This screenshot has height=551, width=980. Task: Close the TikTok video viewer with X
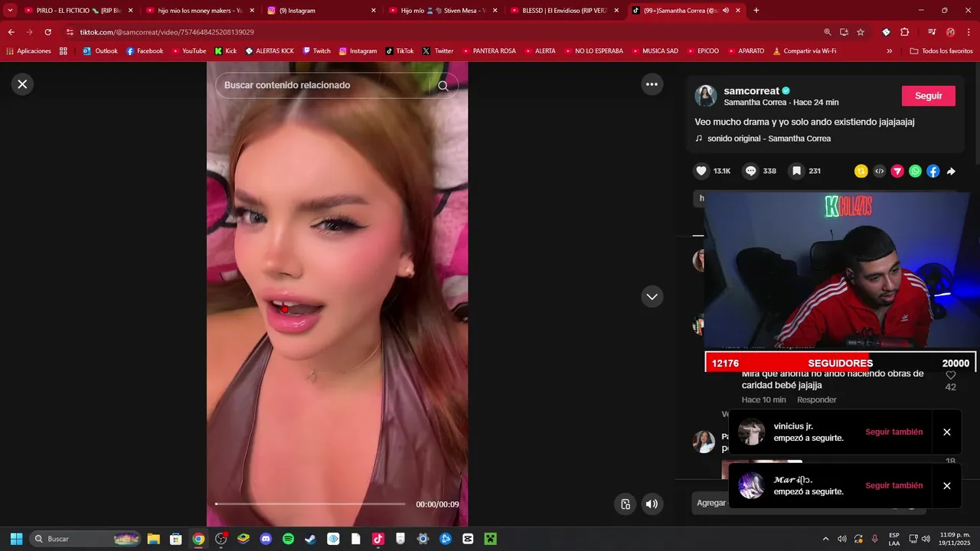tap(22, 84)
